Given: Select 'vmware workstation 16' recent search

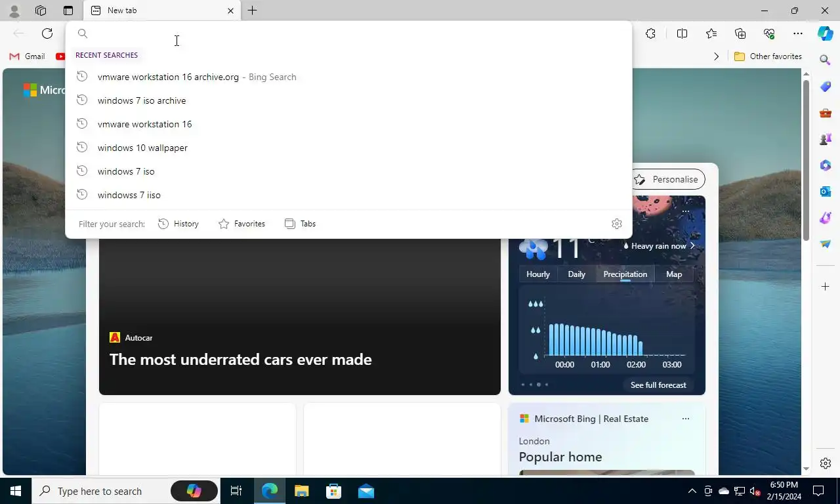Looking at the screenshot, I should point(348,124).
